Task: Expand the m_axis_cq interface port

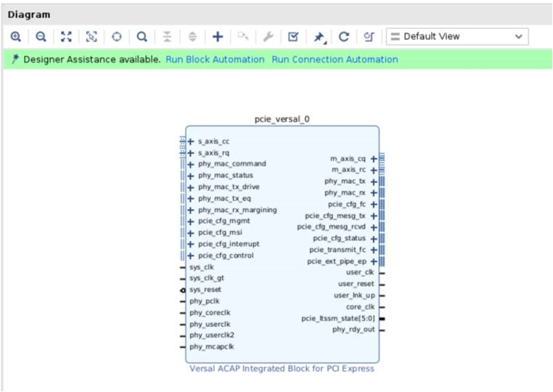Action: pyautogui.click(x=374, y=158)
